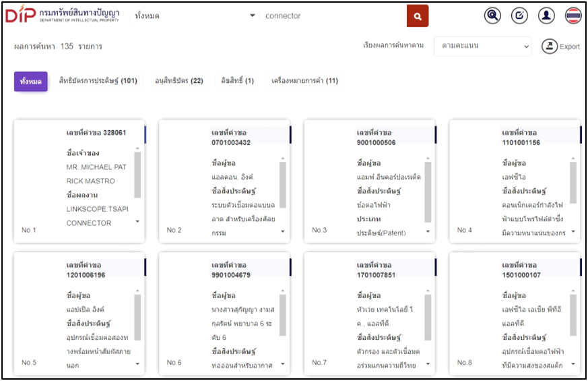588x381 pixels.
Task: Click the scrollbar inside card No.3
Action: [x=428, y=192]
